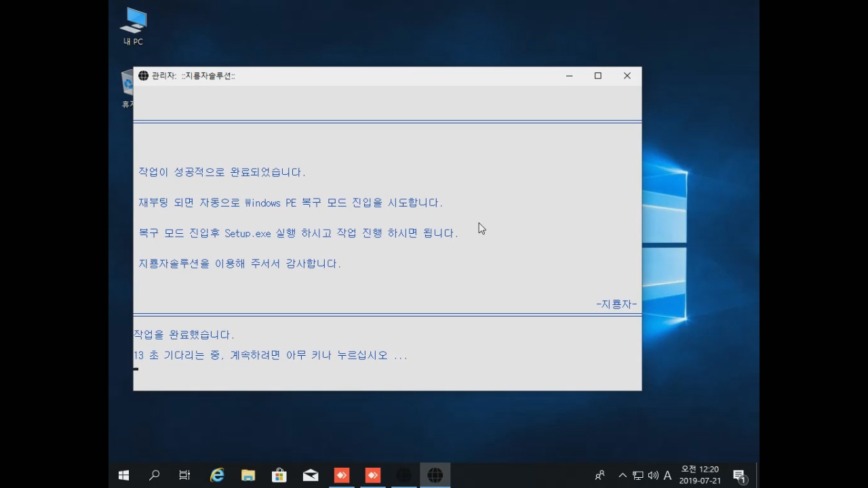Select the active globe console taskbar icon
Viewport: 868px width, 488px height.
pyautogui.click(x=435, y=476)
